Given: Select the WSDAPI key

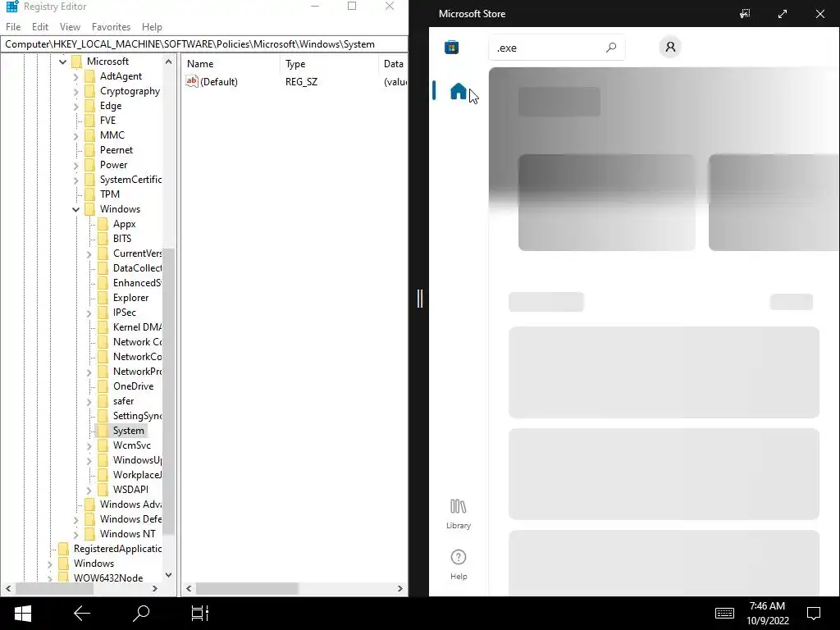Looking at the screenshot, I should pos(130,490).
